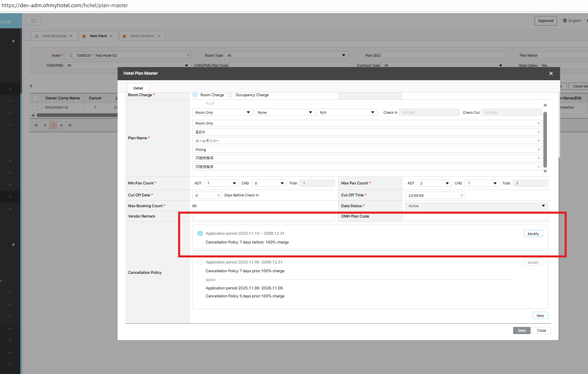588x374 pixels.
Task: Check the Ohmyhotel HQ row checkbox
Action: (x=35, y=107)
